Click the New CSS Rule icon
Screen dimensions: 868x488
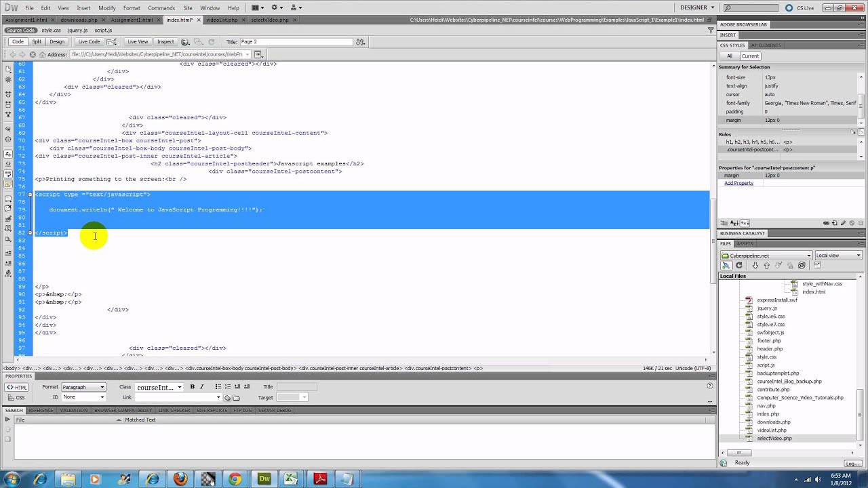(835, 223)
